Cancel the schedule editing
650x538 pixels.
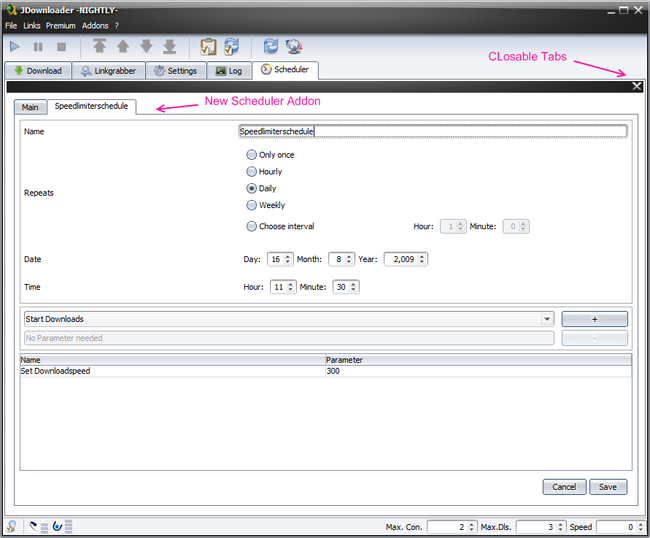(x=564, y=487)
